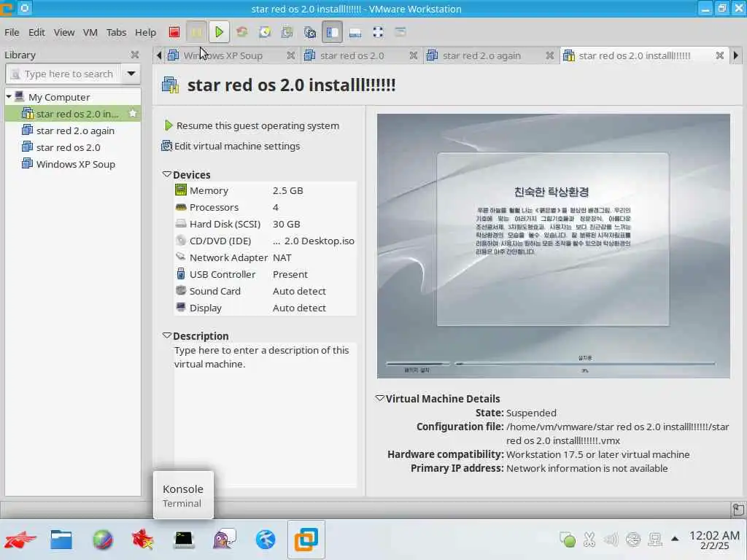Collapse the Virtual Machine Details section

(x=379, y=398)
